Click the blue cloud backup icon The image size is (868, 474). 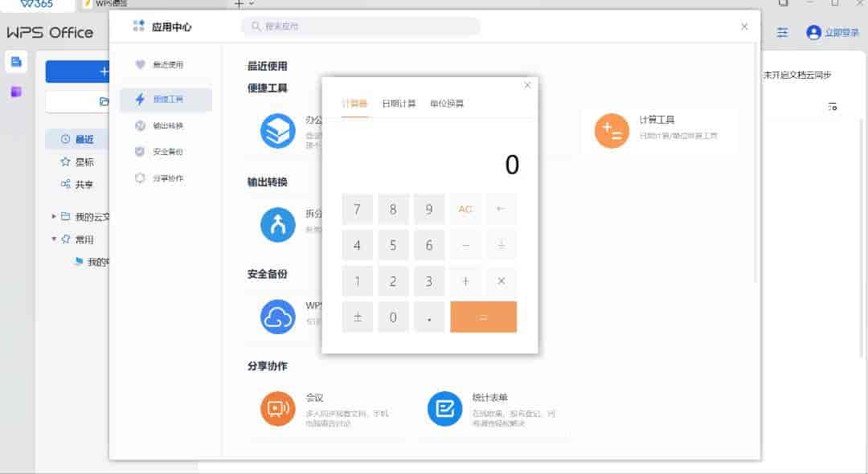tap(277, 317)
